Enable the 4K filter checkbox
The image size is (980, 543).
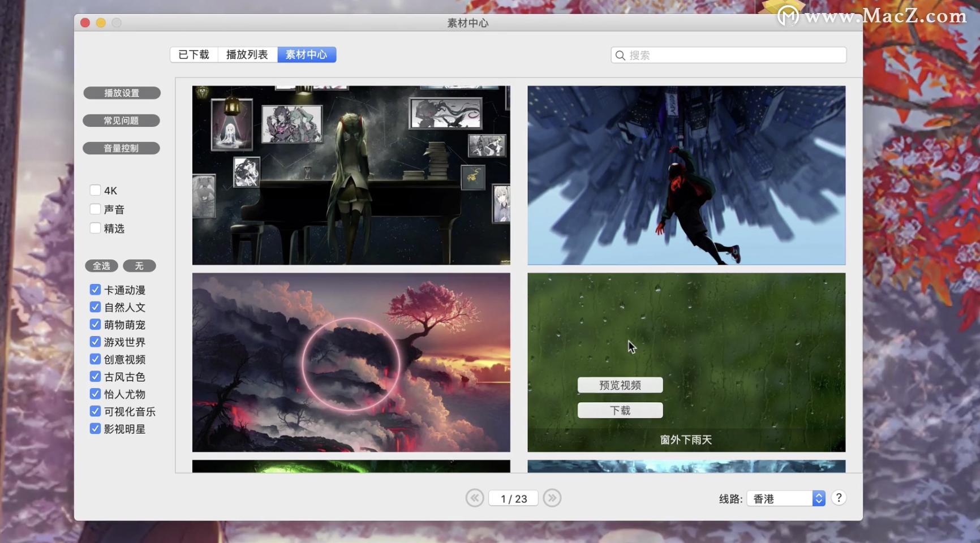(x=95, y=190)
